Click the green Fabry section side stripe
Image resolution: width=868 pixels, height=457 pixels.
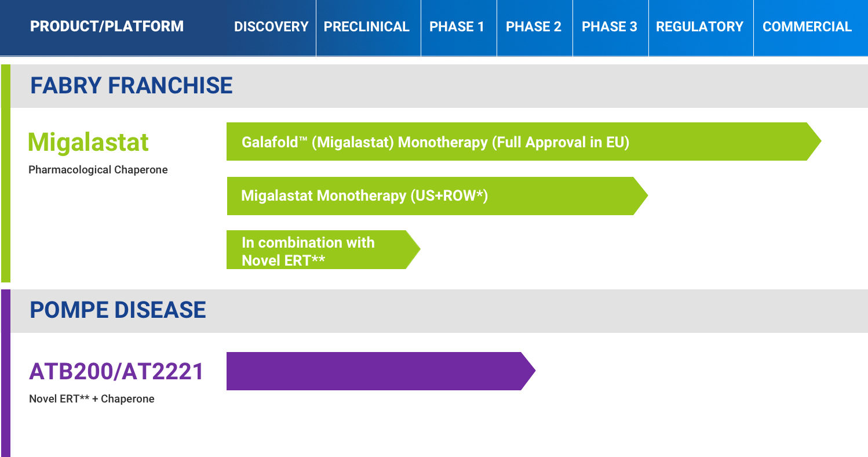pyautogui.click(x=5, y=173)
